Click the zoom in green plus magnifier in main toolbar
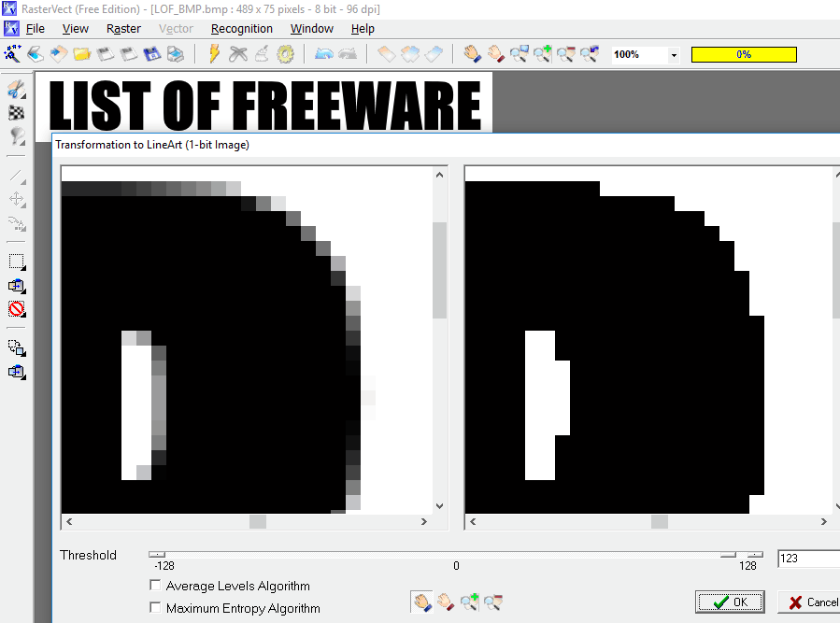Viewport: 840px width, 623px height. pos(543,53)
